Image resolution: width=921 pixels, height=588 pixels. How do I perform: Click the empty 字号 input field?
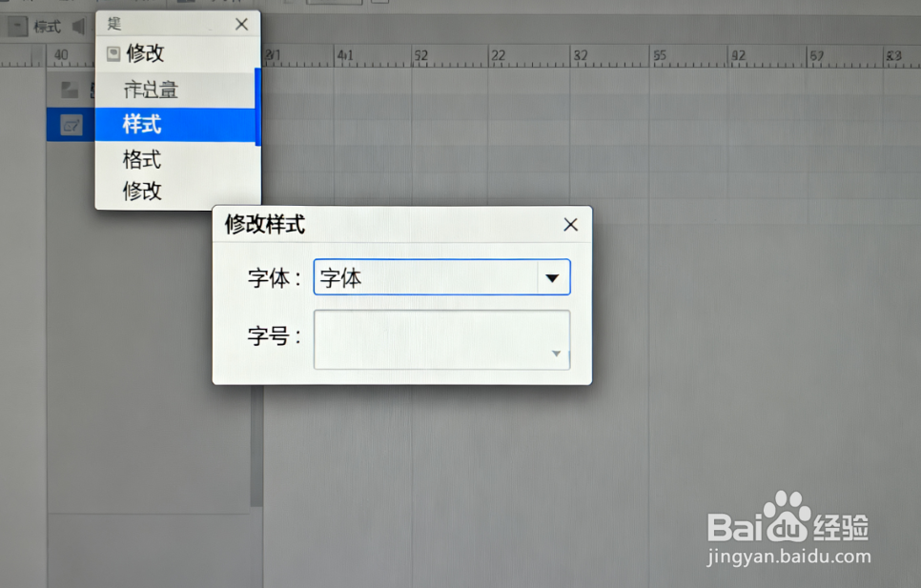coord(429,340)
